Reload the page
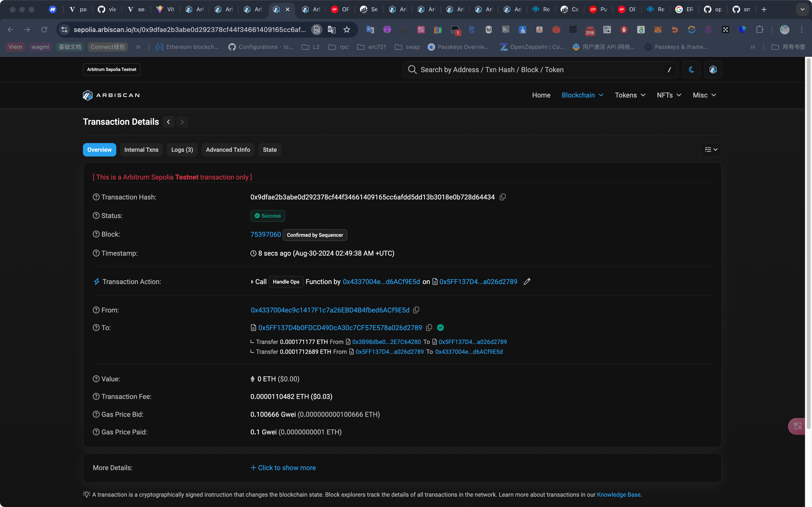This screenshot has width=812, height=507. 44,30
